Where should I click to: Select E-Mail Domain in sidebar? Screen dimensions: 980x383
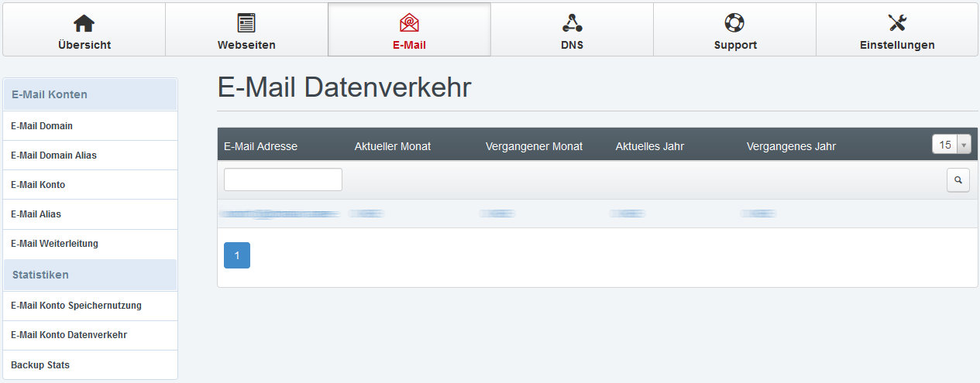coord(42,126)
